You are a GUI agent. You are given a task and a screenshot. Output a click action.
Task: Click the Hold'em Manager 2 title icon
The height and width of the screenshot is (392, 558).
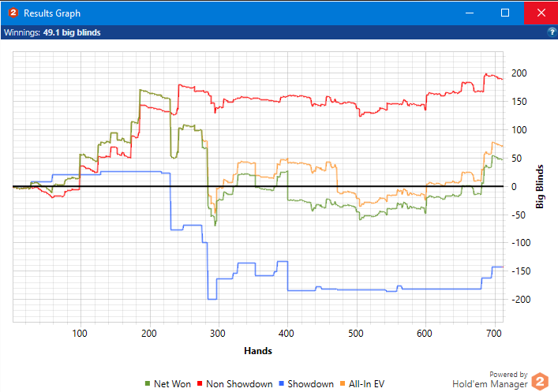(x=13, y=13)
